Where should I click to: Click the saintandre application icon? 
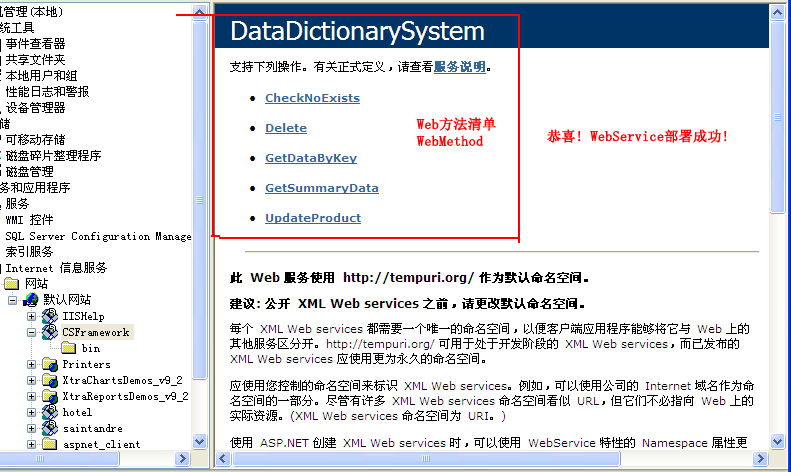coord(49,428)
